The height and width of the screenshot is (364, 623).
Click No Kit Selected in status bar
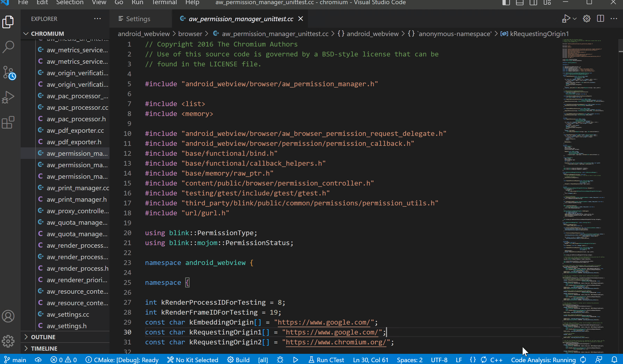click(x=193, y=360)
